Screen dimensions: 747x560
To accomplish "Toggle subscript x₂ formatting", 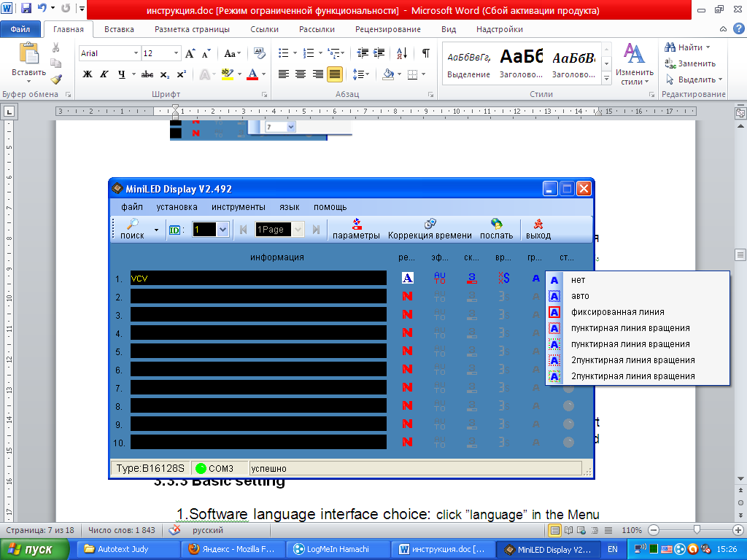I will [x=164, y=74].
